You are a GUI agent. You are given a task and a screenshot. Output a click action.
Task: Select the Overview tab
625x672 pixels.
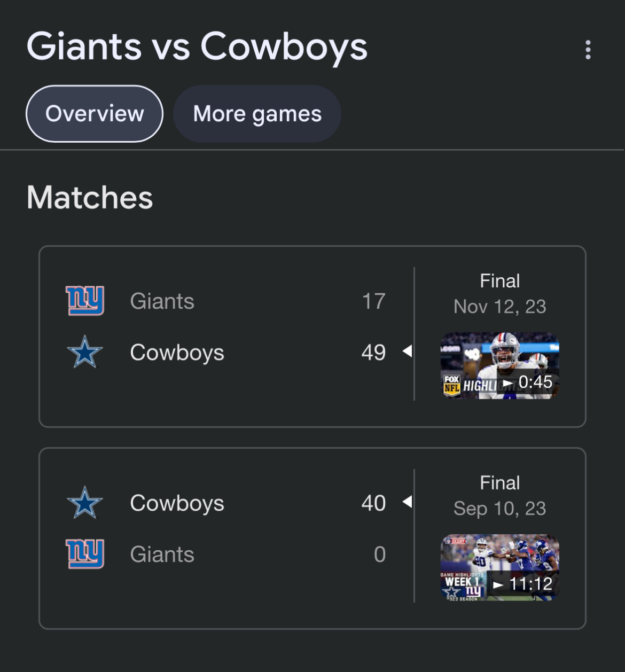coord(95,114)
